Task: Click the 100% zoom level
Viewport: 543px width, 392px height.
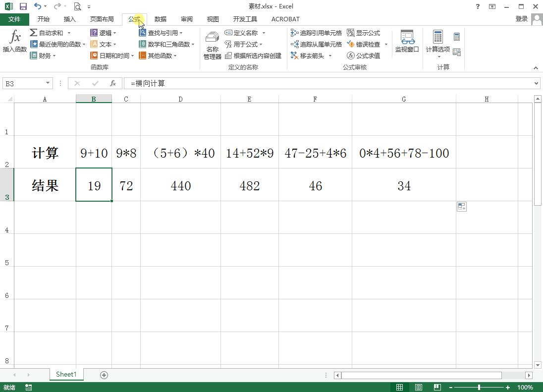Action: pos(525,387)
